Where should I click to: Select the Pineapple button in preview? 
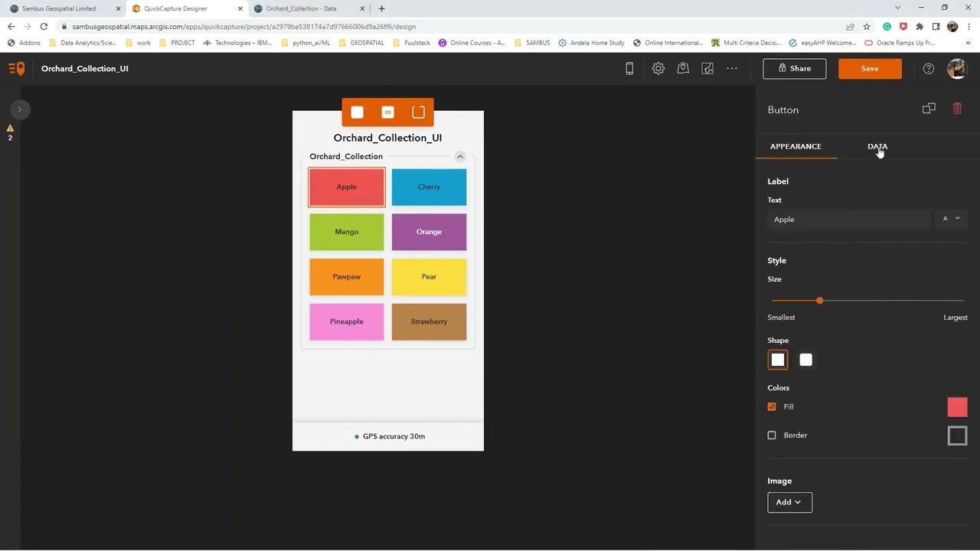pos(347,321)
